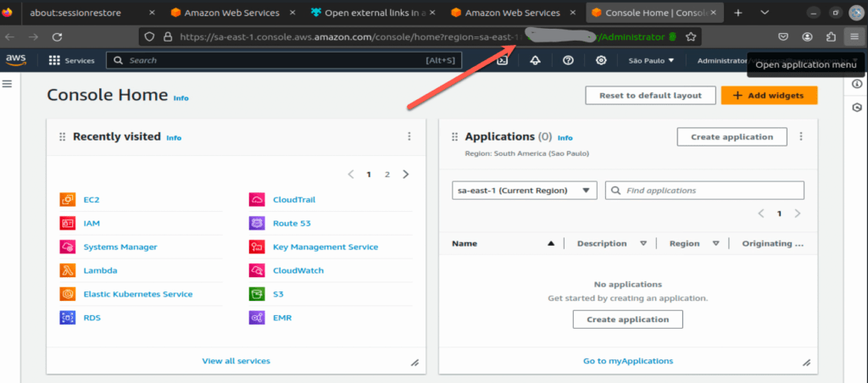868x383 pixels.
Task: Open Info link next to Recently visited
Action: click(x=174, y=138)
